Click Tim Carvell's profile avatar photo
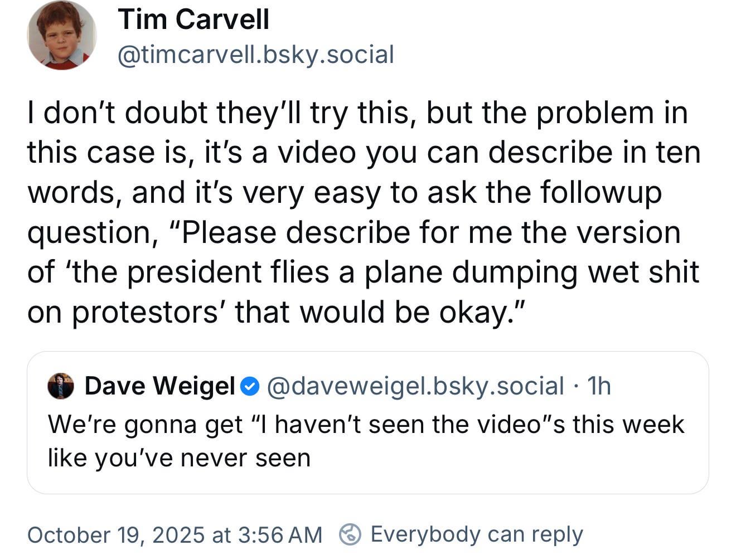Viewport: 736px width, 560px height. coord(61,36)
